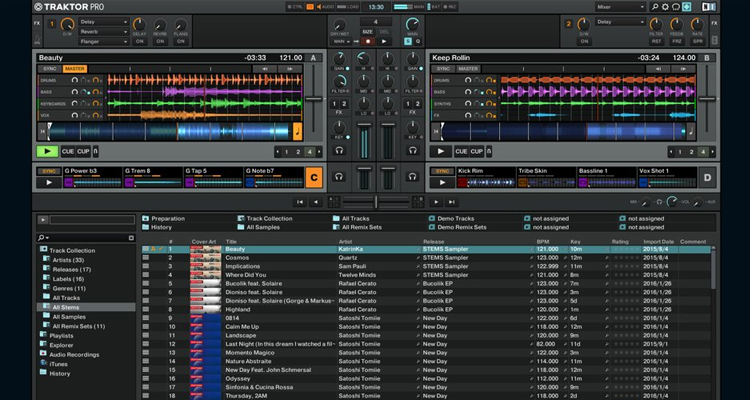Jump to track start on Deck B

click(x=436, y=132)
